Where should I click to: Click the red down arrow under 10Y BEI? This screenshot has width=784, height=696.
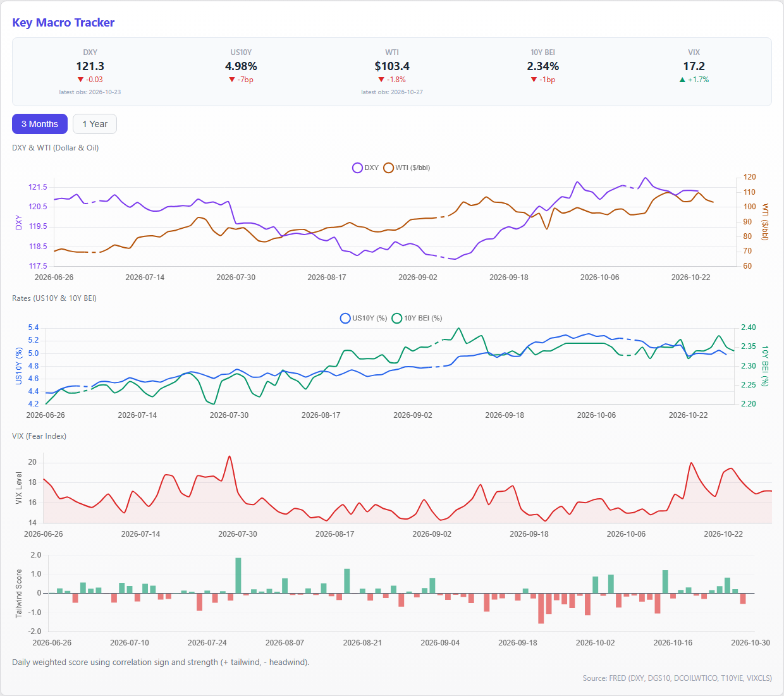point(534,80)
